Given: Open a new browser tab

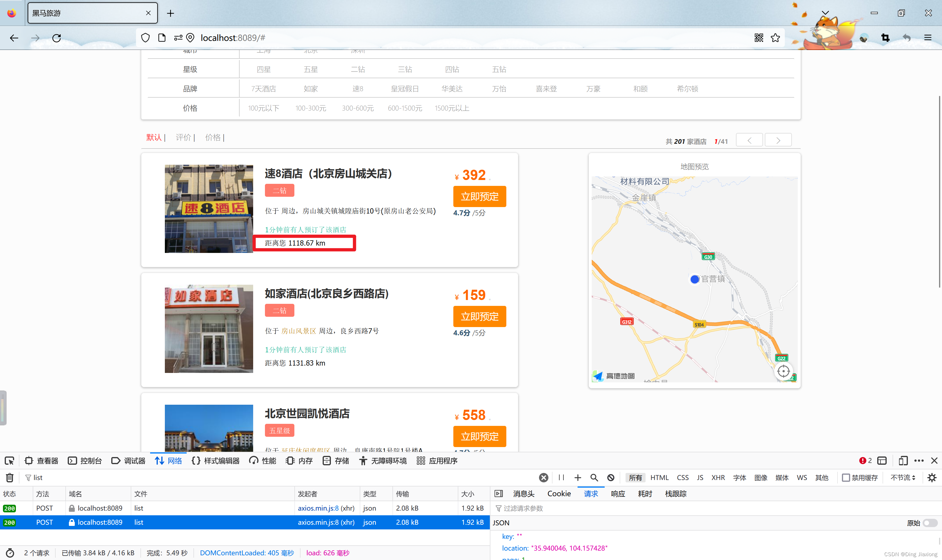Looking at the screenshot, I should point(171,14).
